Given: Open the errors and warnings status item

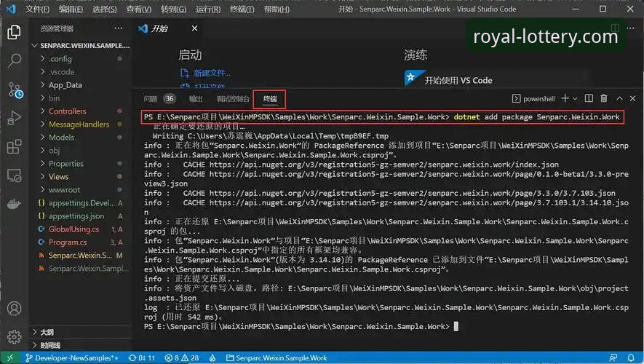Looking at the screenshot, I should (181, 358).
